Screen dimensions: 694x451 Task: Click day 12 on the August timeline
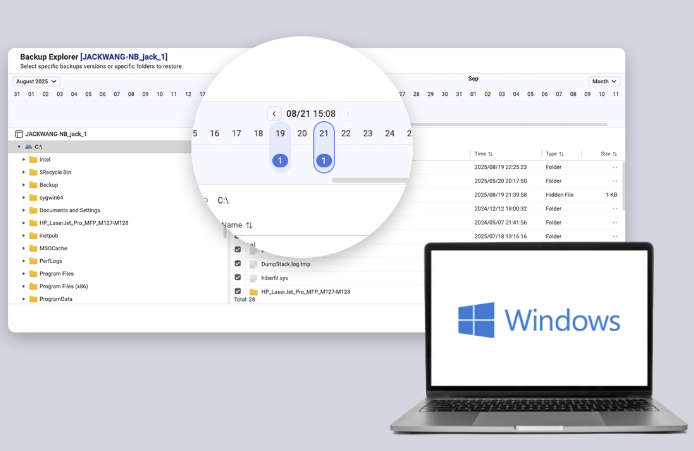188,94
